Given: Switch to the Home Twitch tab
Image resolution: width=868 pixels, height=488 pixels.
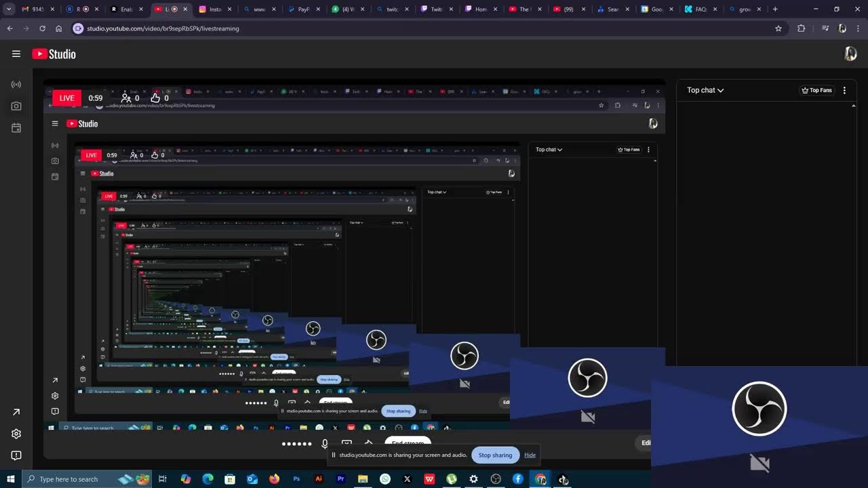Looking at the screenshot, I should 481,9.
